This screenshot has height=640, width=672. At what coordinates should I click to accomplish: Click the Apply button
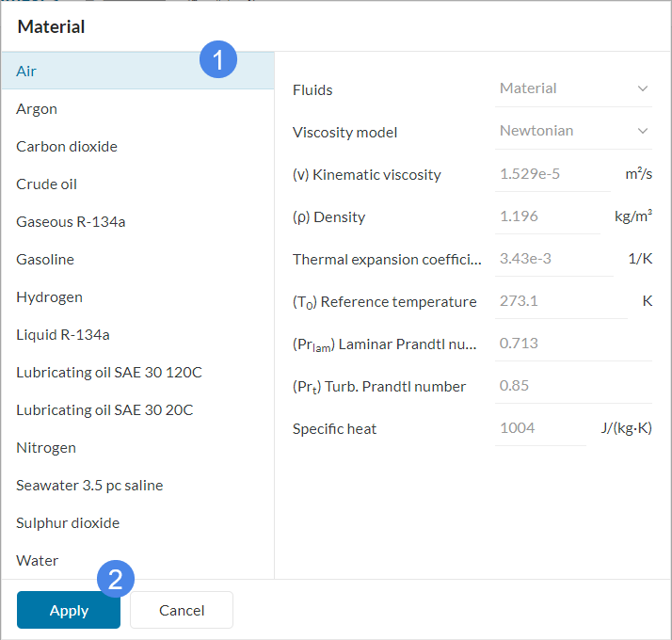point(69,610)
